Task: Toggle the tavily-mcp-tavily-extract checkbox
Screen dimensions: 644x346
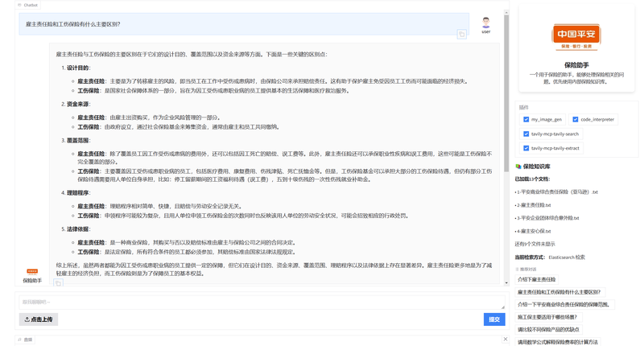Action: coord(526,148)
